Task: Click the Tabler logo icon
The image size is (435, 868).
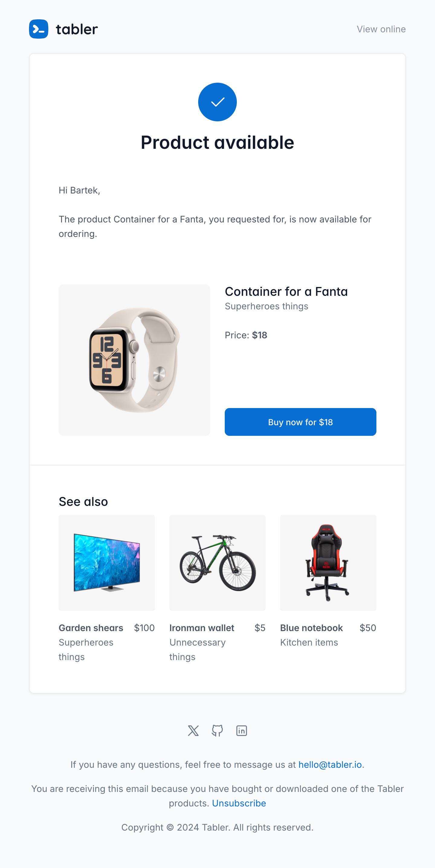Action: click(x=39, y=29)
